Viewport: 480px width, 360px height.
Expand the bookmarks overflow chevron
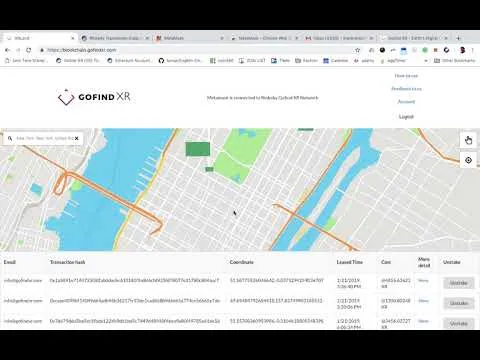tap(426, 61)
